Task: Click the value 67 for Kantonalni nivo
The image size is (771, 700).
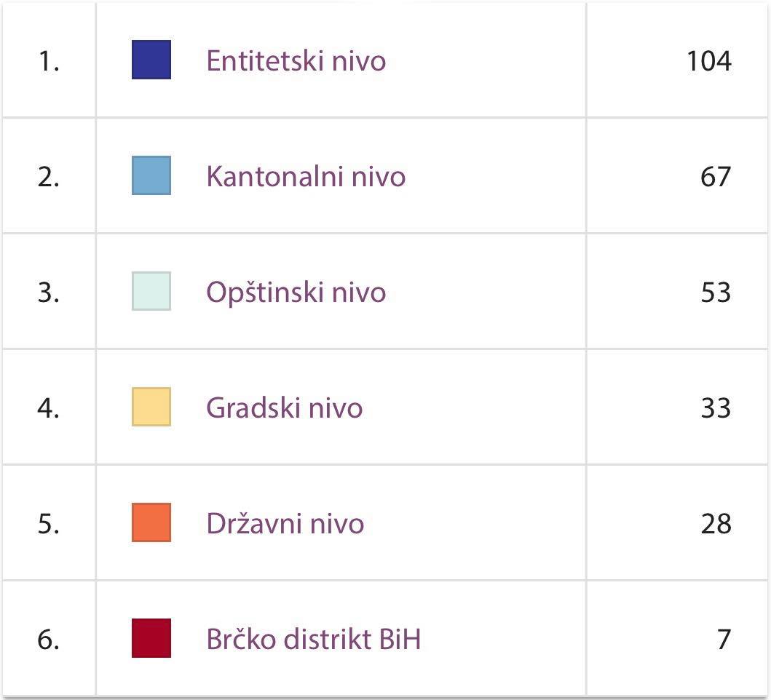Action: click(x=715, y=176)
